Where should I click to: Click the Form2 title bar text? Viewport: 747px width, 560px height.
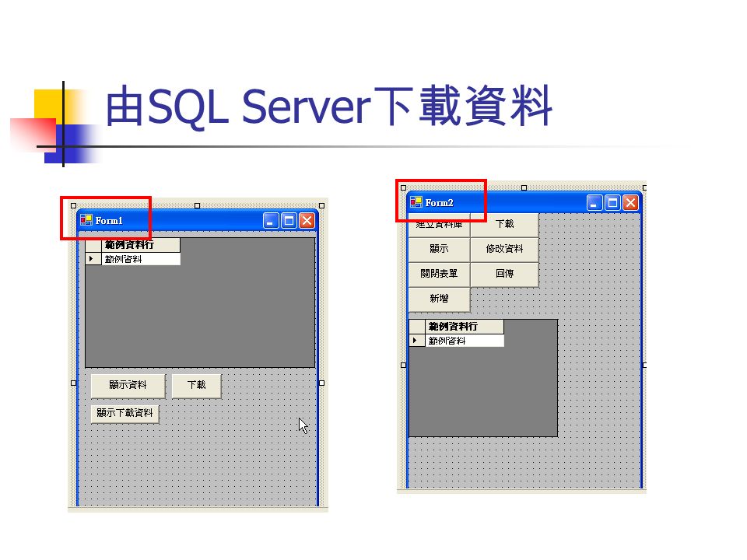[439, 203]
